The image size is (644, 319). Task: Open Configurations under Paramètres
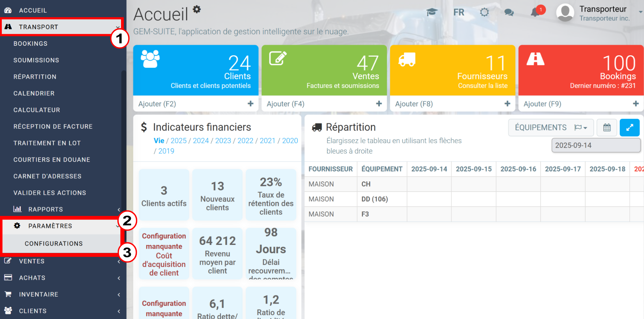[54, 244]
